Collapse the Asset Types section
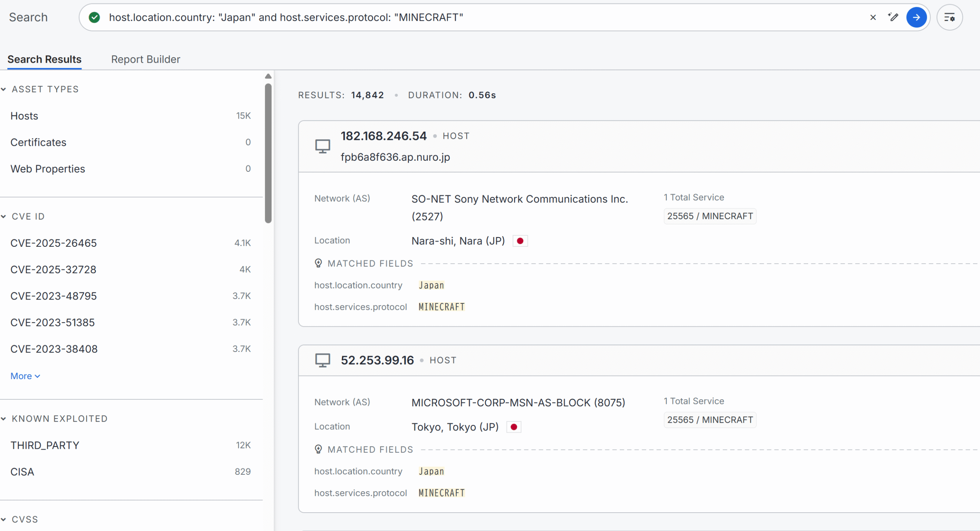This screenshot has width=980, height=531. click(4, 89)
